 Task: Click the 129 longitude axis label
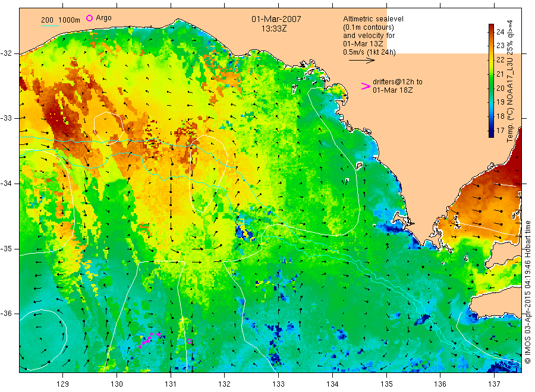tap(63, 384)
